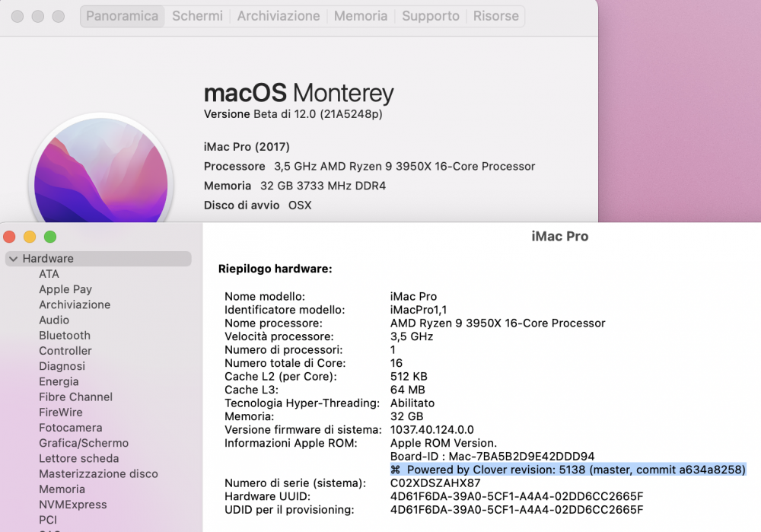Open Diagnosi in the sidebar

pyautogui.click(x=62, y=367)
